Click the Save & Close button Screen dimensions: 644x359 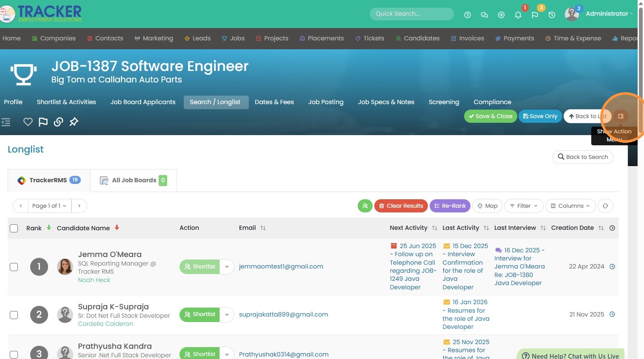point(490,116)
